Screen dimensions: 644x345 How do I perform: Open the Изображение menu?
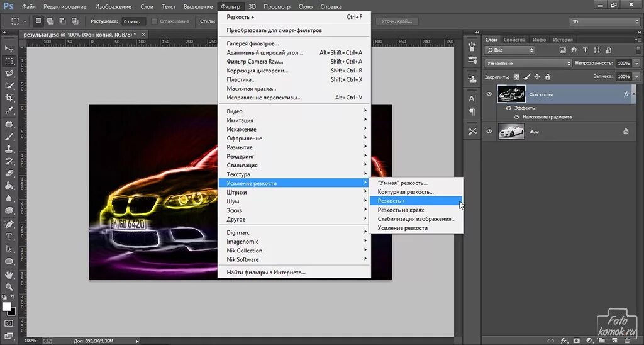click(113, 6)
